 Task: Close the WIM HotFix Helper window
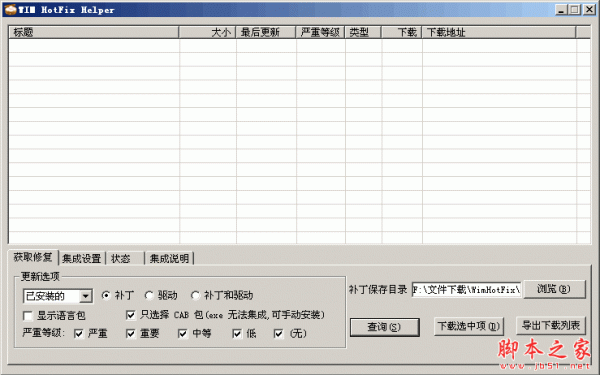(589, 10)
